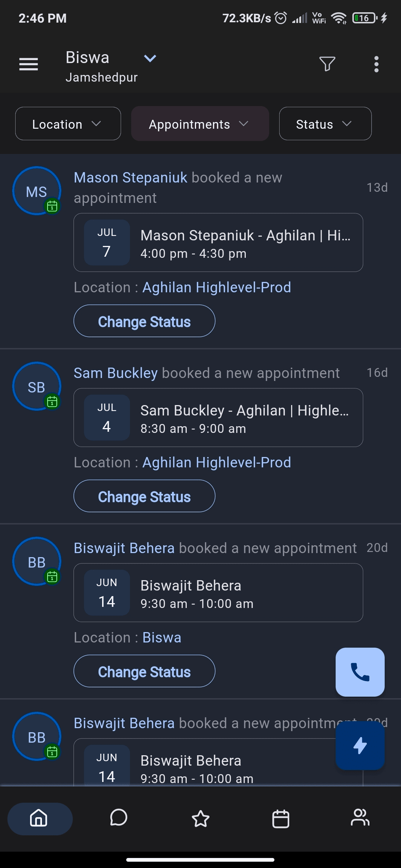The image size is (401, 868).
Task: Open the Appointments filter dropdown
Action: tap(200, 124)
